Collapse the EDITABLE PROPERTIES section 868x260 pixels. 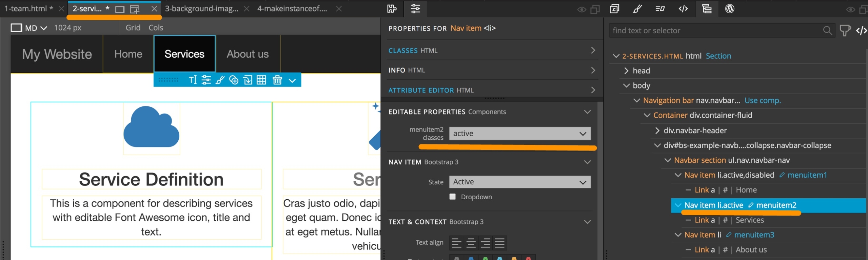coord(588,112)
